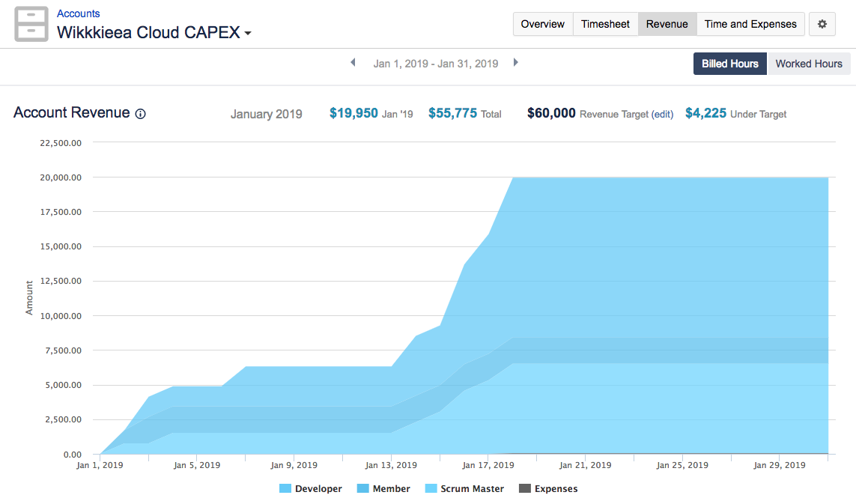Navigate to the previous month arrow
This screenshot has height=504, width=856.
(x=353, y=63)
